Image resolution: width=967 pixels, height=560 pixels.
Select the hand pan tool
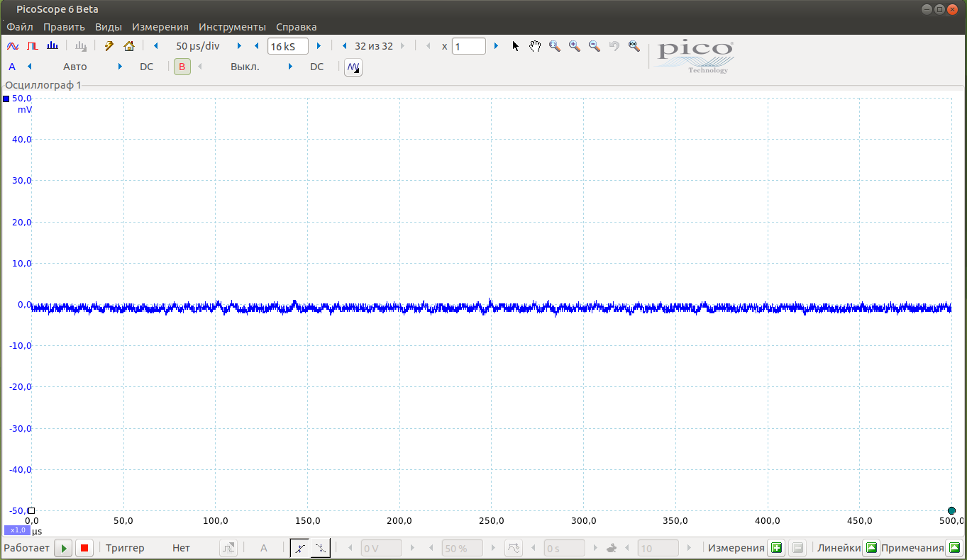[x=535, y=46]
